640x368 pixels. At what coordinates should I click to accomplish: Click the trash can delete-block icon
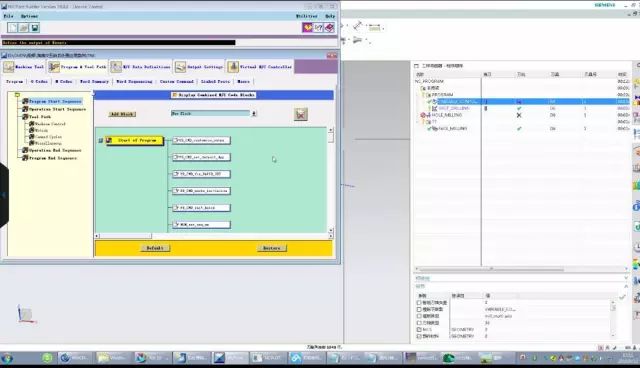tap(301, 114)
